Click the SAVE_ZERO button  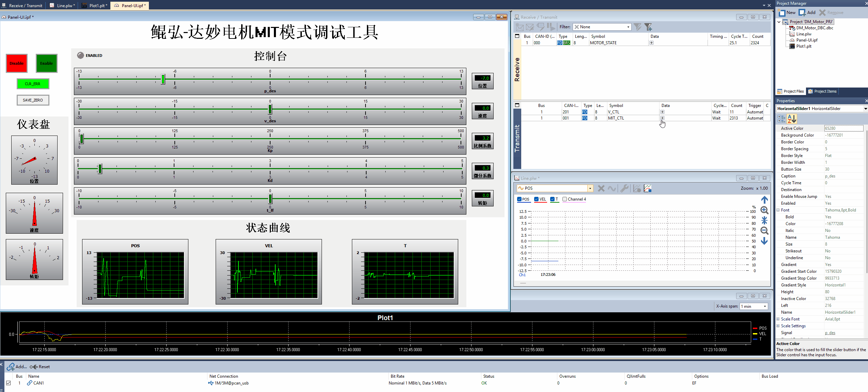pos(33,100)
